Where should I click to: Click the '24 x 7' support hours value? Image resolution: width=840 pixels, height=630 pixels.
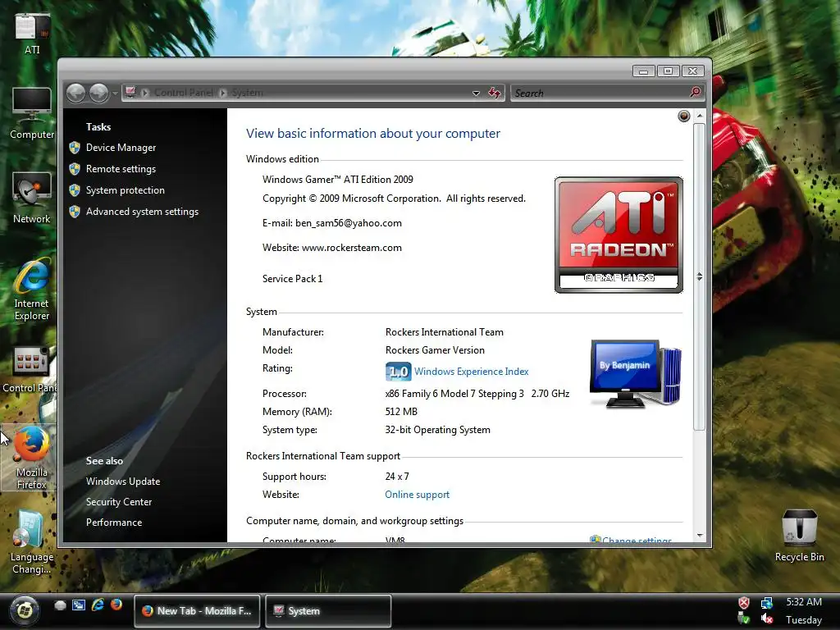click(x=397, y=477)
